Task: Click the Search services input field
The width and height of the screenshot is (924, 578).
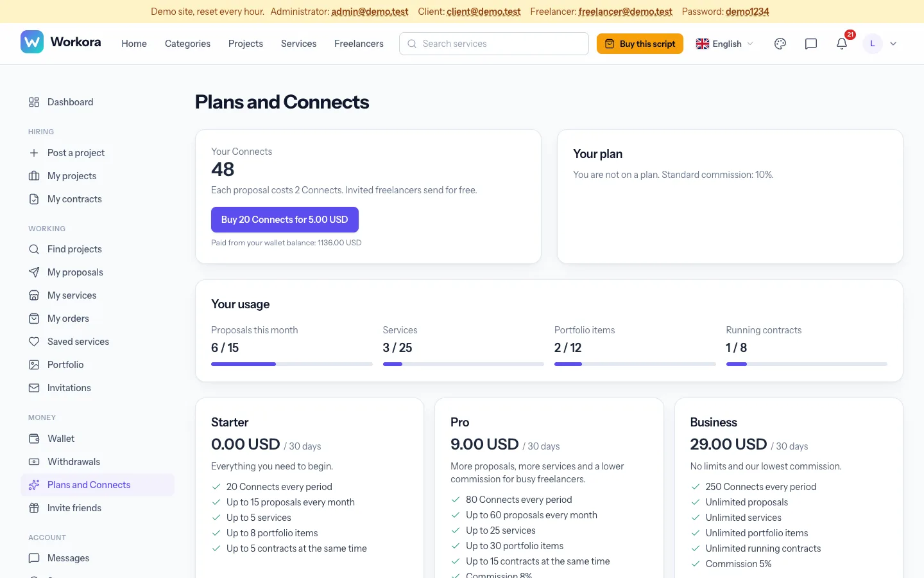Action: coord(494,44)
